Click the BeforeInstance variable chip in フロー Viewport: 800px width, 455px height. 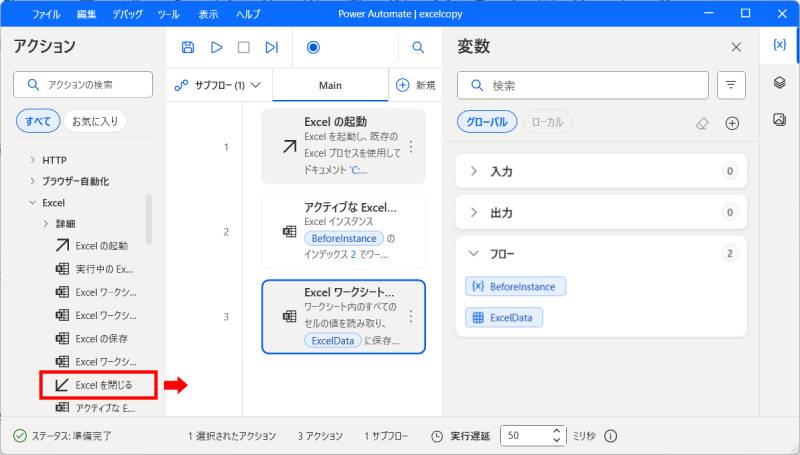tap(516, 287)
